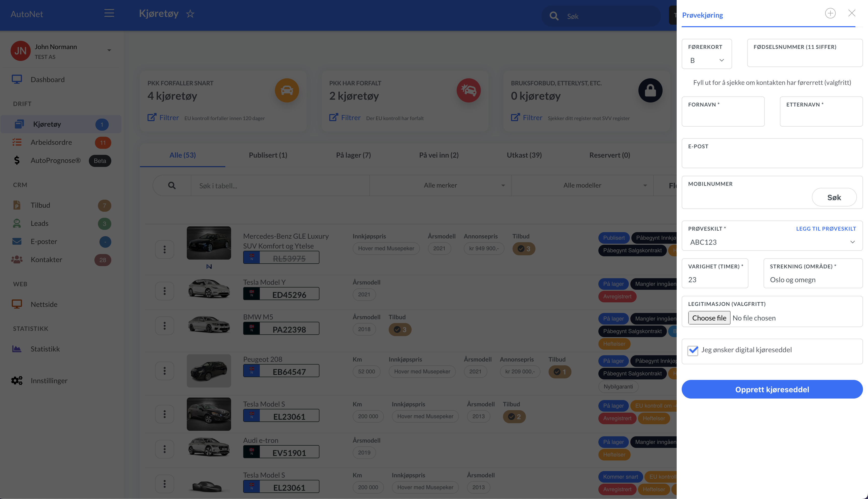Expand the Alle modeller dropdown
Image resolution: width=868 pixels, height=499 pixels.
[582, 185]
